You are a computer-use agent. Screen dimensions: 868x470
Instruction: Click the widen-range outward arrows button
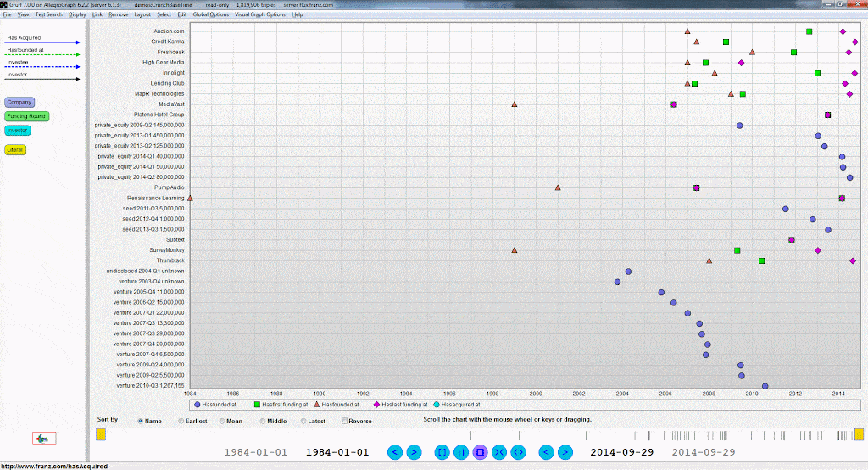(x=518, y=452)
